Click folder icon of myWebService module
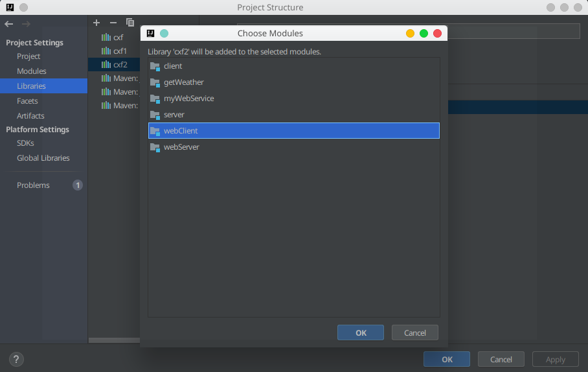Screen dimensions: 588x372 click(155, 99)
